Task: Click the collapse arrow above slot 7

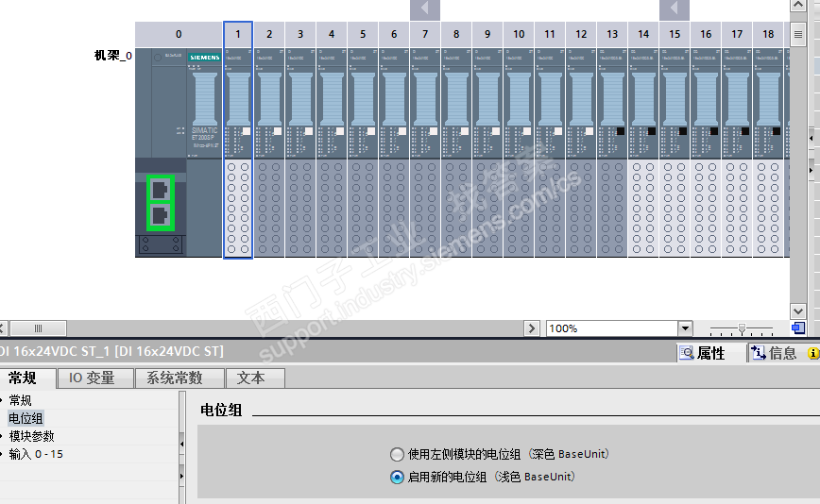Action: [x=425, y=8]
